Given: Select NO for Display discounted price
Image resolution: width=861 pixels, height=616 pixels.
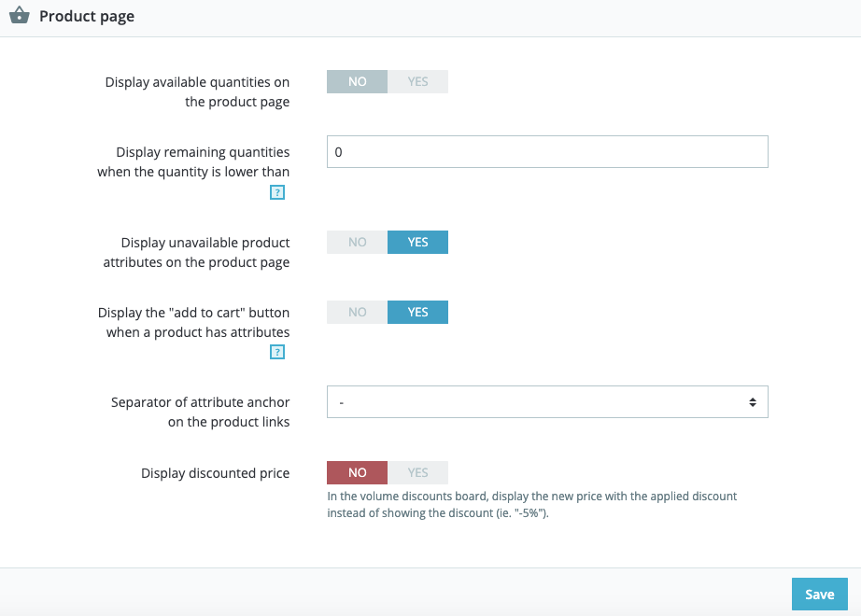Looking at the screenshot, I should pyautogui.click(x=357, y=472).
